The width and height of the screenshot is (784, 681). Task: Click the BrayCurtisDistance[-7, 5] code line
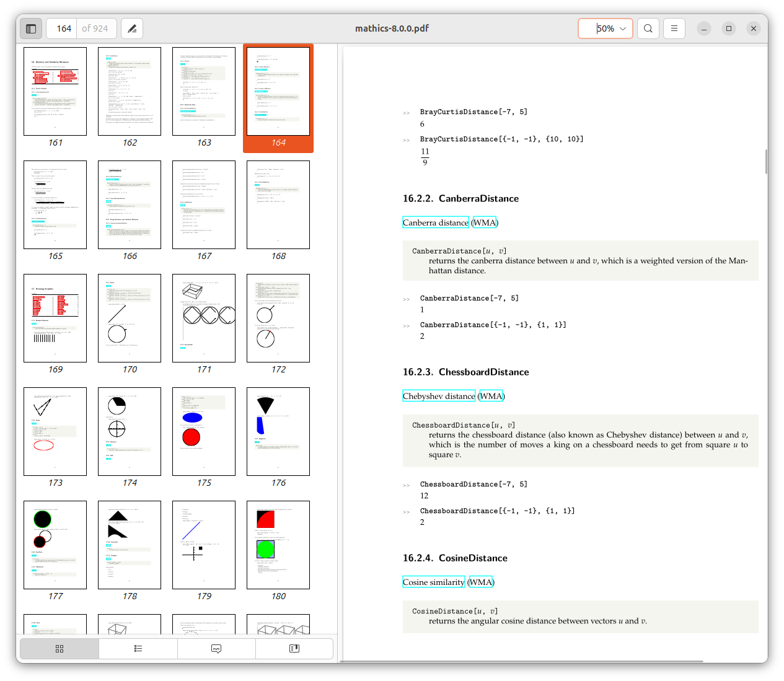click(473, 112)
